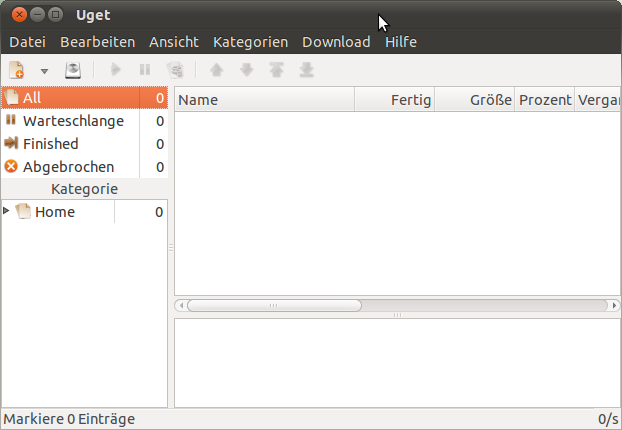622x430 pixels.
Task: Click the All folder icon
Action: (11, 97)
